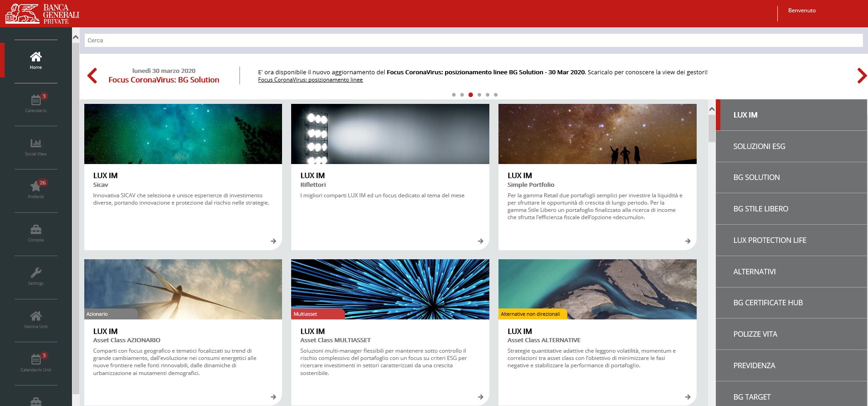This screenshot has height=406, width=868.
Task: Open the Home section in the sidebar
Action: [x=36, y=61]
